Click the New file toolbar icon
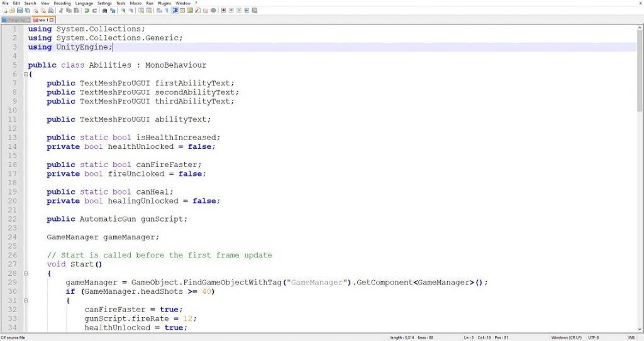The height and width of the screenshot is (341, 644). (x=4, y=11)
